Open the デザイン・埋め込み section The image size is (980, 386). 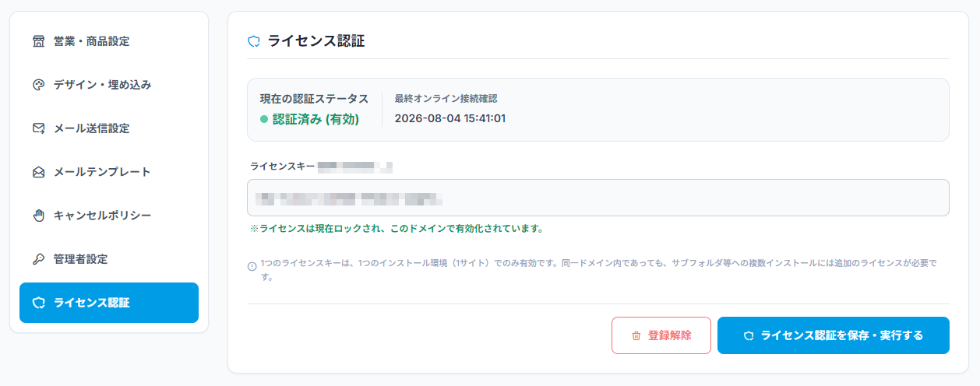click(109, 85)
